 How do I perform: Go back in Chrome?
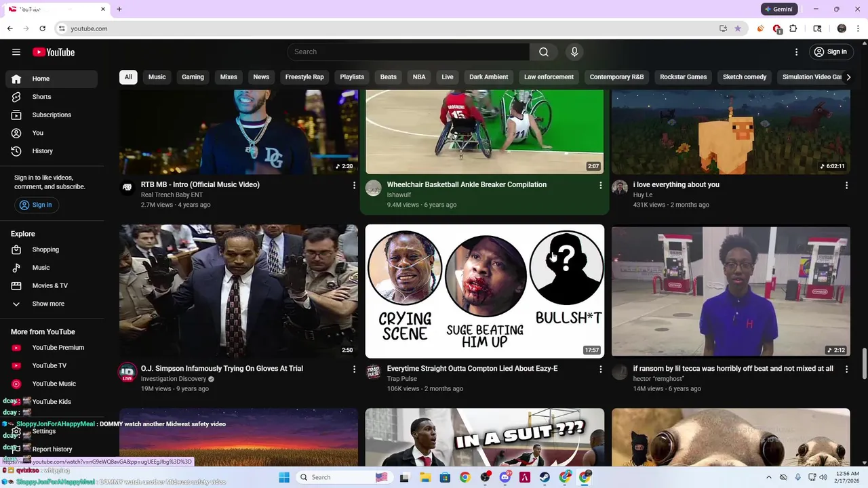click(x=10, y=28)
